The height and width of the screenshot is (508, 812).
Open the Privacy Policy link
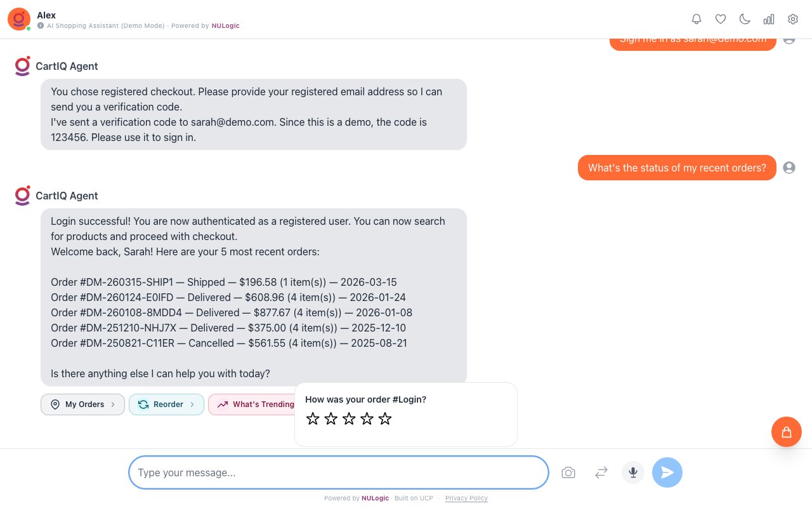pos(466,498)
